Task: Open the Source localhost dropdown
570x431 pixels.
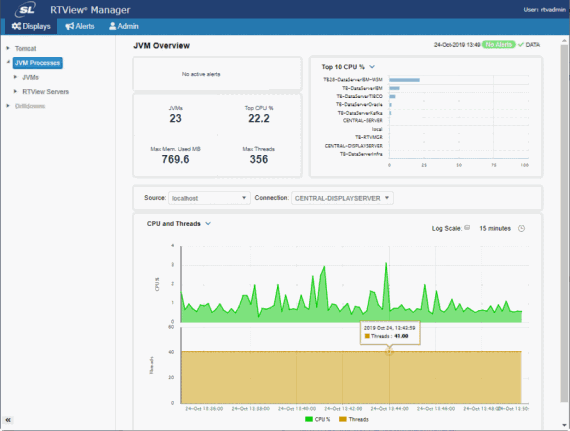Action: (x=209, y=198)
